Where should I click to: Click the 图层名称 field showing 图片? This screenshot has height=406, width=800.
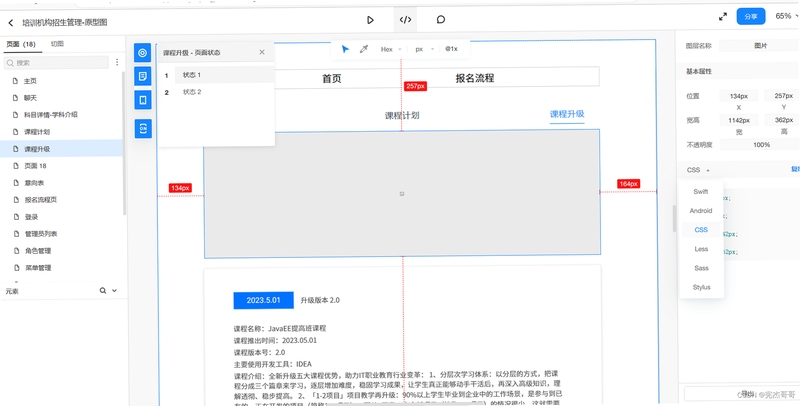coord(760,46)
